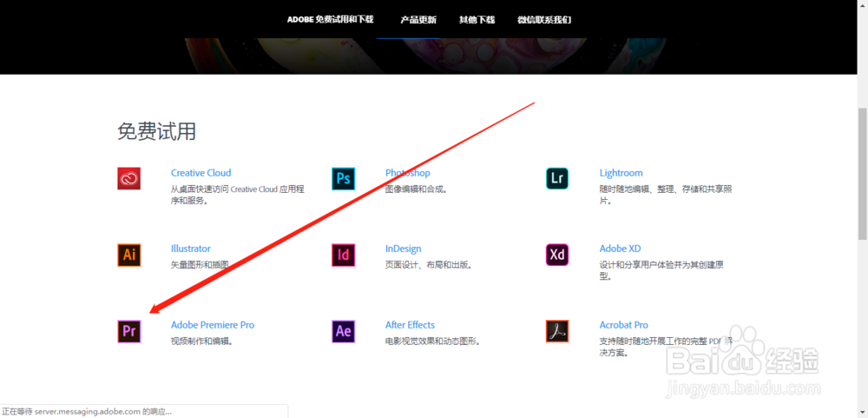Click the 电影视觉效果和动态图形。 description text
This screenshot has width=868, height=418.
pyautogui.click(x=433, y=342)
